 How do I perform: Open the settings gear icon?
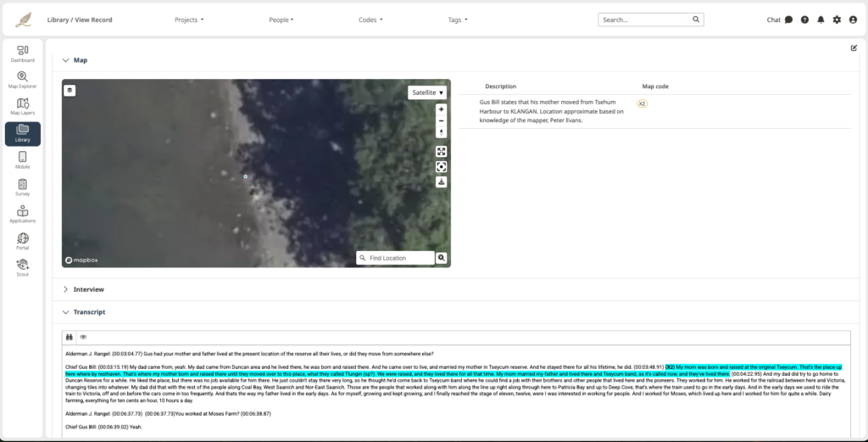pyautogui.click(x=837, y=20)
